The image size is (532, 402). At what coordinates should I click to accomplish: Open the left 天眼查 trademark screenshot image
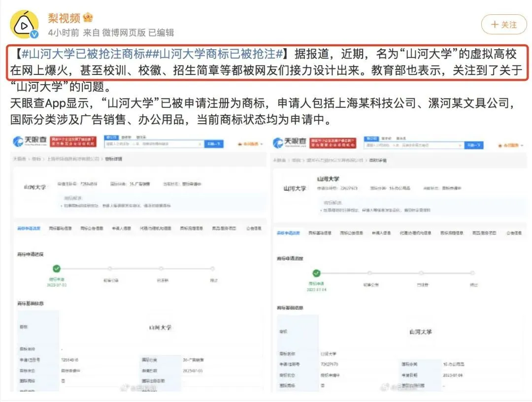(x=139, y=263)
